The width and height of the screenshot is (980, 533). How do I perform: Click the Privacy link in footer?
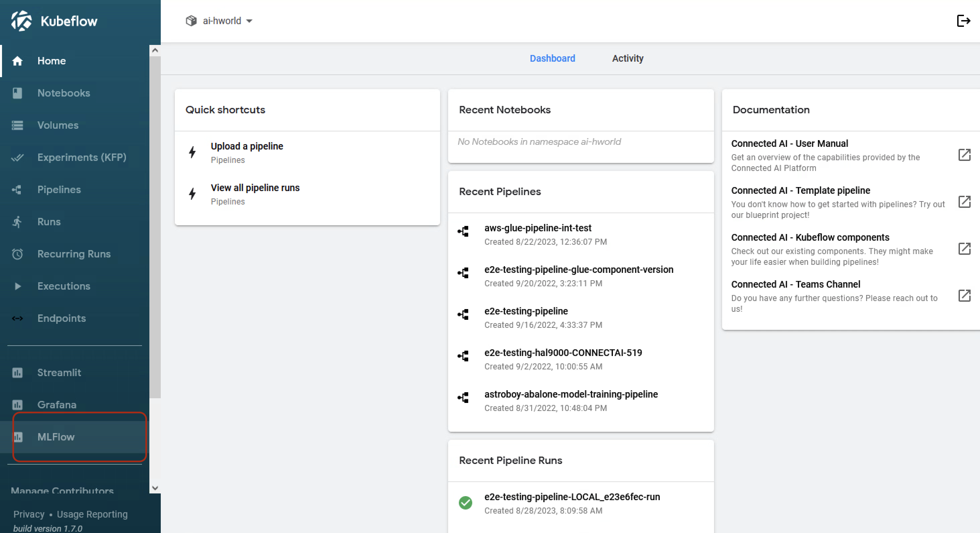(29, 514)
